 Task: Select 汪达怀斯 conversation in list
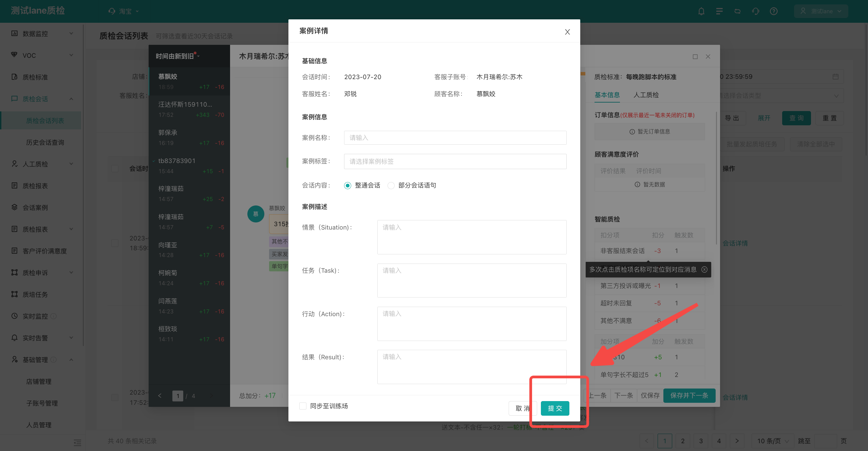click(x=189, y=109)
